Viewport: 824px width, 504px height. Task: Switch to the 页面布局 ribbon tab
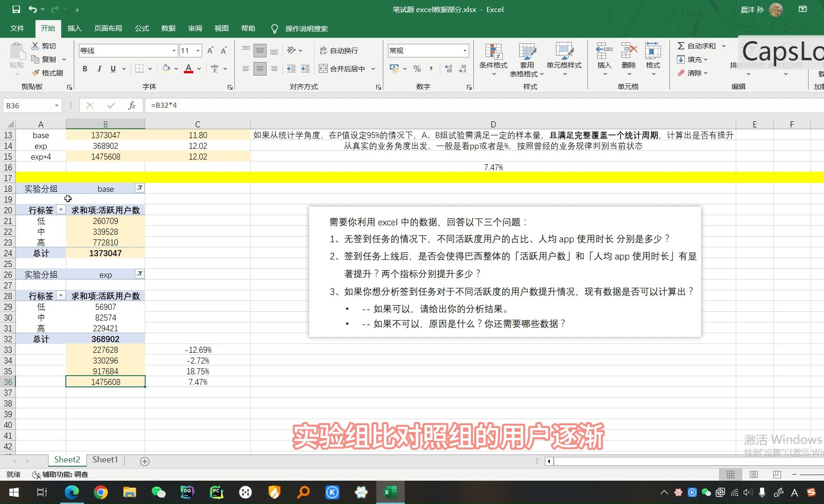[x=108, y=28]
